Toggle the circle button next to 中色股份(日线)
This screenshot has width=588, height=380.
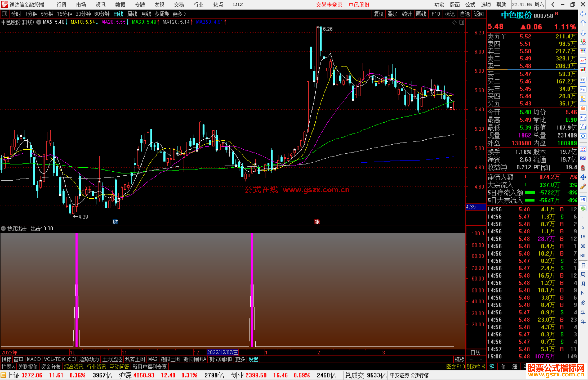(39, 22)
